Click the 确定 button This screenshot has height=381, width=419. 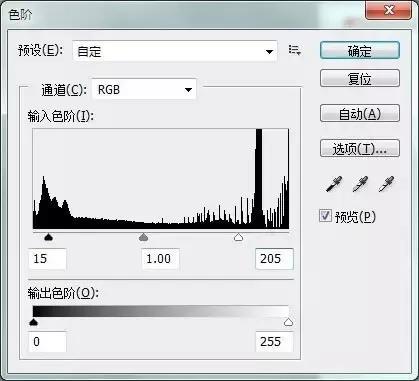(360, 51)
